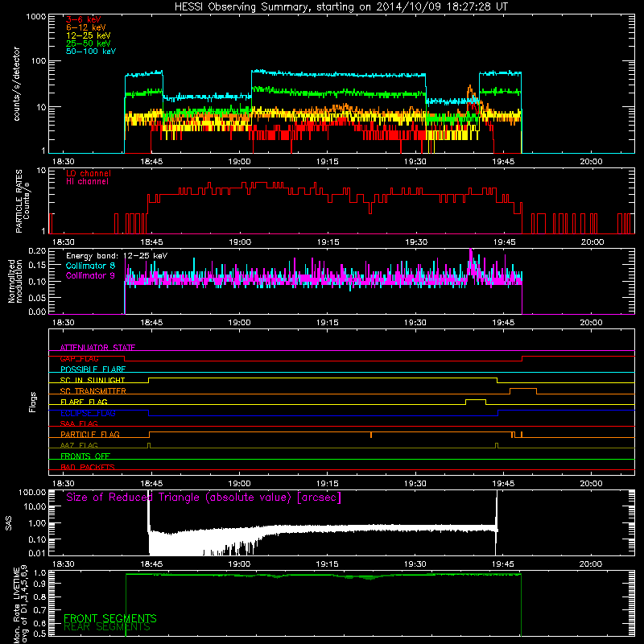Screen dimensions: 644x644
Task: Click the '1000' tick on the counts axis
Action: click(36, 17)
